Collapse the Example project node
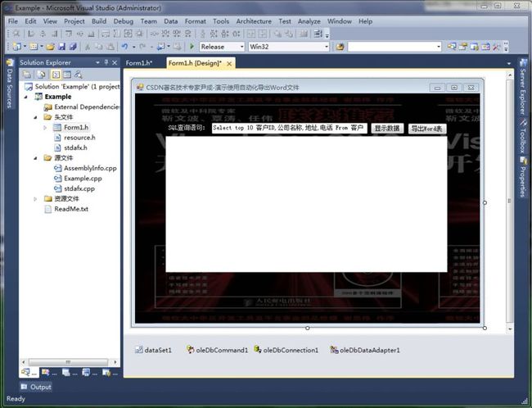532x408 pixels. [26, 97]
